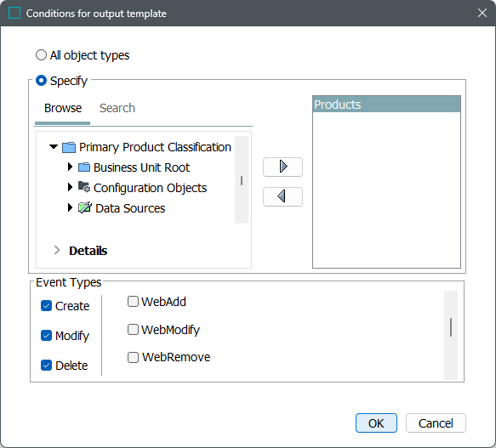
Task: Click the left arrow to remove selection
Action: [x=282, y=196]
